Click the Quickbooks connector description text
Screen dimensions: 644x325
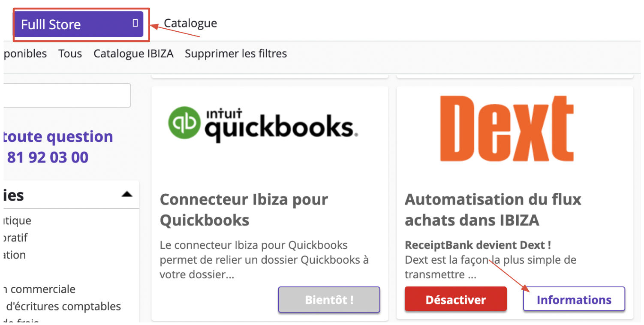264,260
